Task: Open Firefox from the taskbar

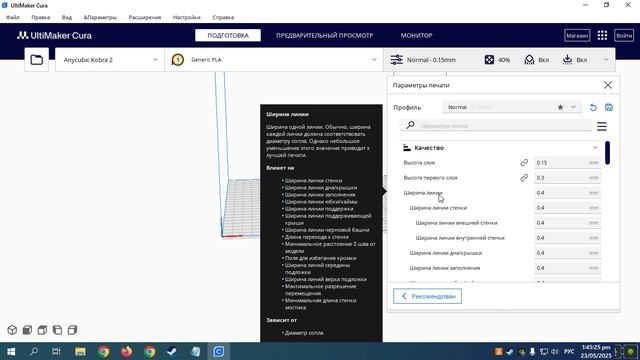Action: (x=127, y=351)
